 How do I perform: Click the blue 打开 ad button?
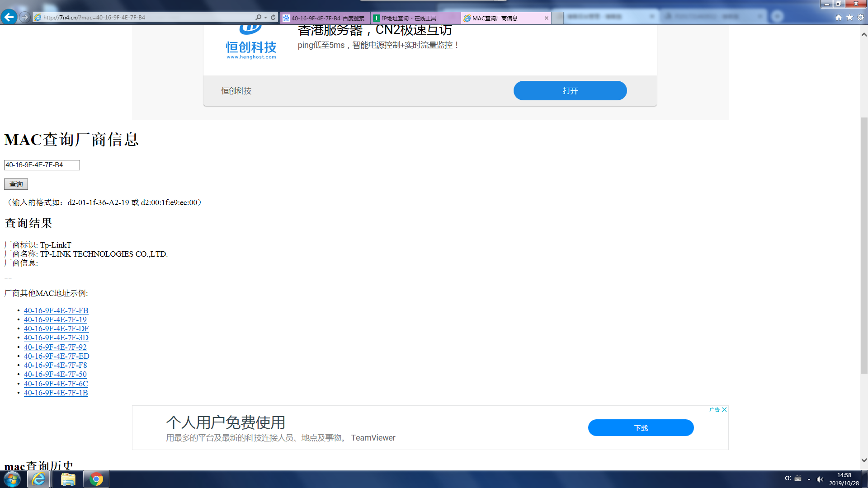click(570, 91)
